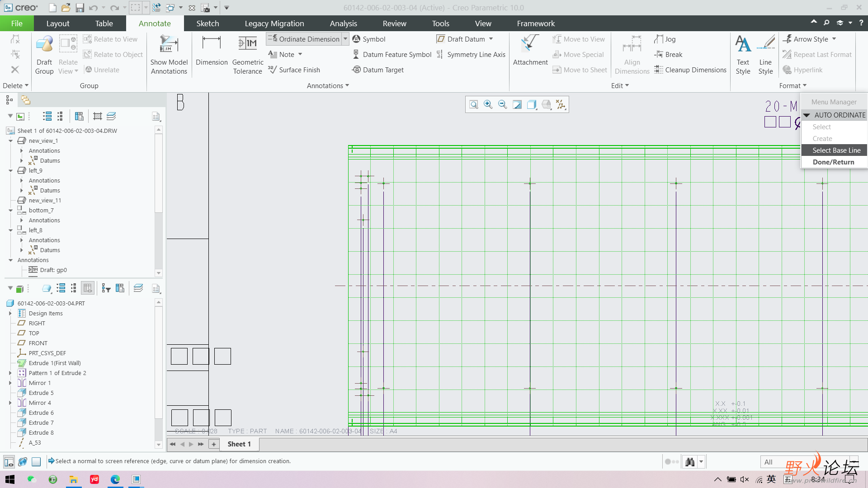Run Cleanup Dimensions
The width and height of the screenshot is (868, 488).
690,70
